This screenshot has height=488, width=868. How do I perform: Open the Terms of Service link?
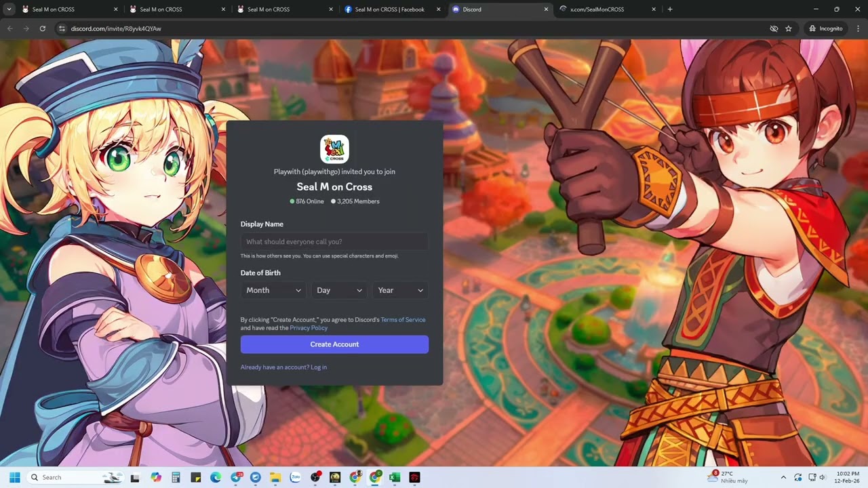tap(403, 320)
